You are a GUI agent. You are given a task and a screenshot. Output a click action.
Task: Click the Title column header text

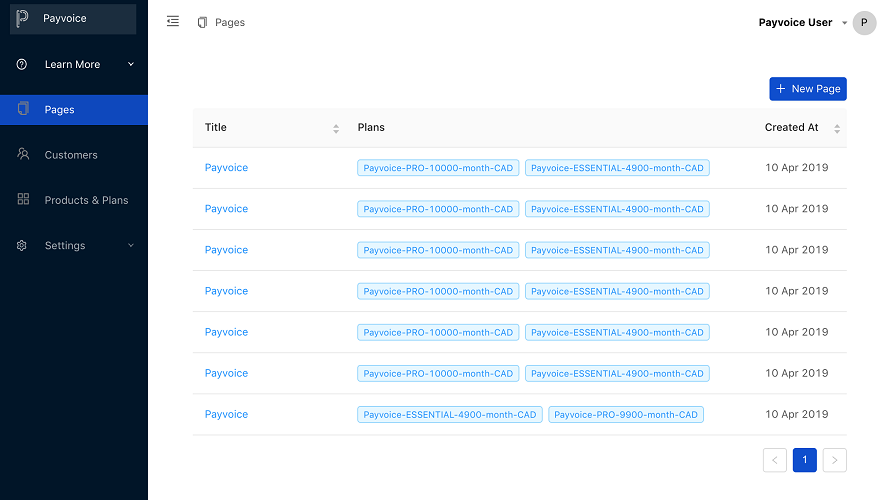(215, 127)
